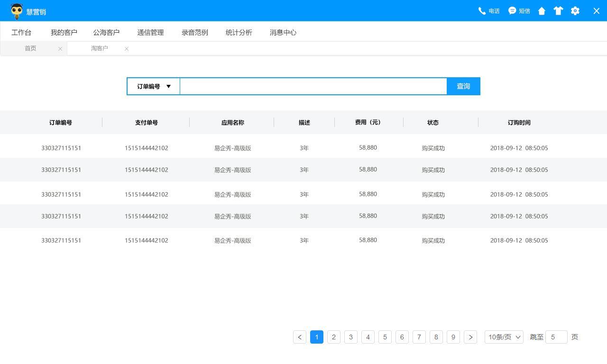Click 3年 description in last row
The width and height of the screenshot is (607, 364).
coord(304,240)
